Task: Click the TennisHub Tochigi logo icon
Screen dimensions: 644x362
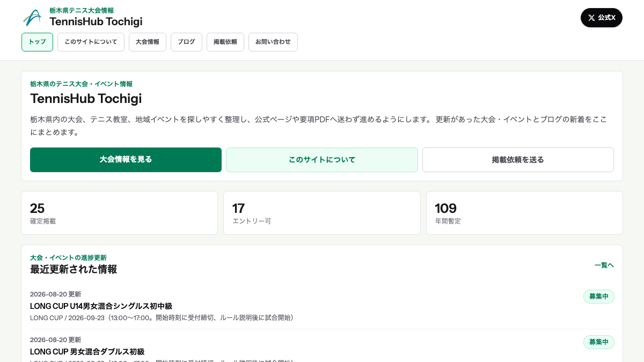Action: click(x=32, y=18)
